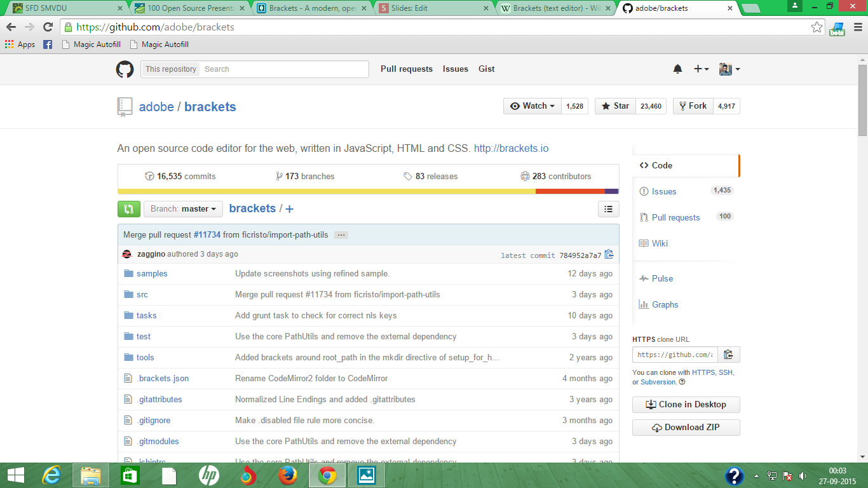Star the brackets repository
This screenshot has width=868, height=488.
[615, 106]
